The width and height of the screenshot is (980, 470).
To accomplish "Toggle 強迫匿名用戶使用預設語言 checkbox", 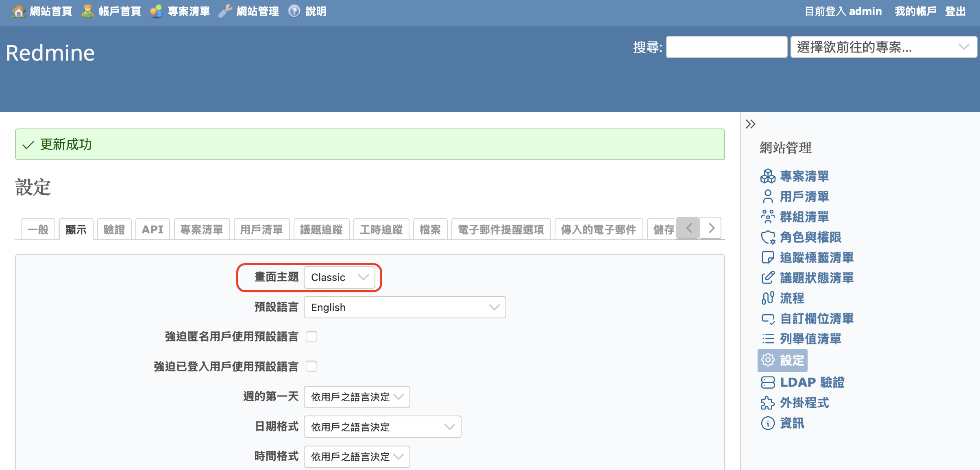I will pos(311,337).
